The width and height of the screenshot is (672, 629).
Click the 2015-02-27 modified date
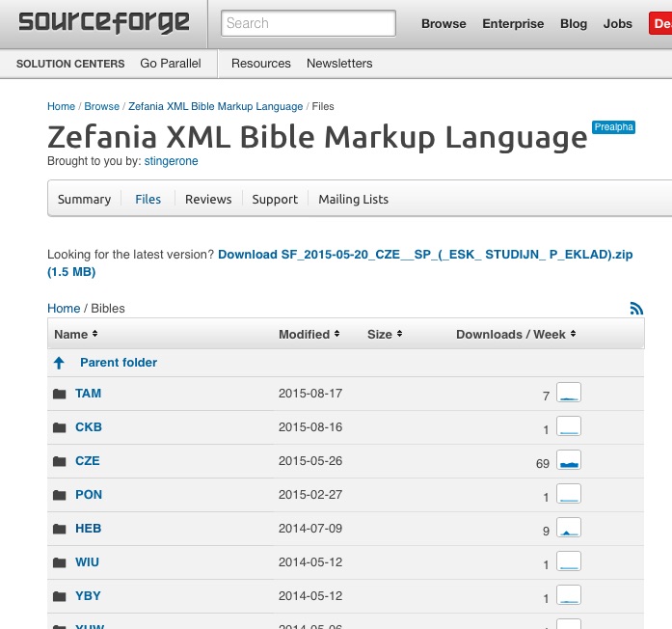pos(310,495)
